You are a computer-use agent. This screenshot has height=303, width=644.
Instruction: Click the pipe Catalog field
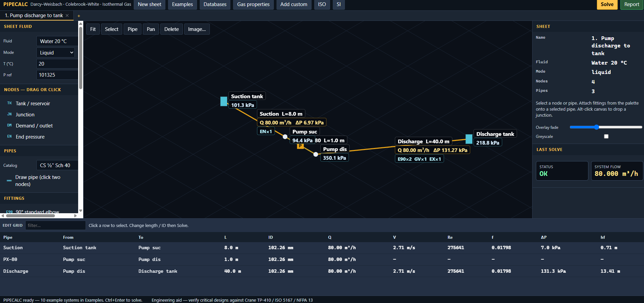tap(57, 165)
